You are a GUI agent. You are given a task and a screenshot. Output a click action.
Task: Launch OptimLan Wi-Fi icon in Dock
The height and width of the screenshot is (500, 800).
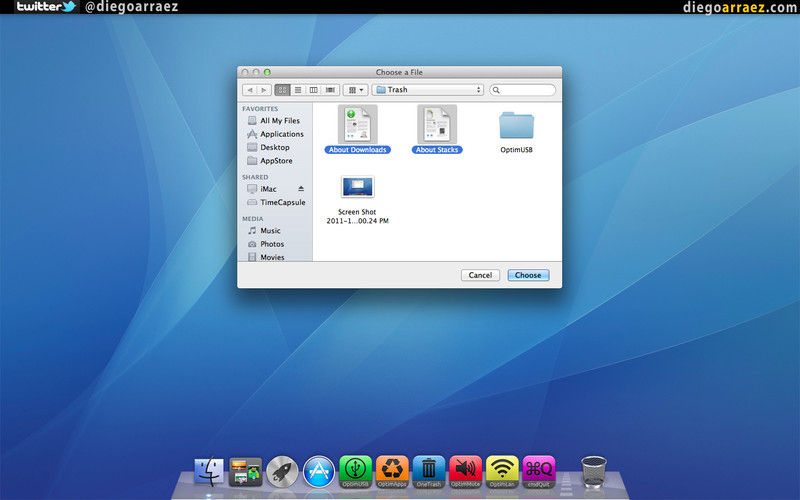503,471
